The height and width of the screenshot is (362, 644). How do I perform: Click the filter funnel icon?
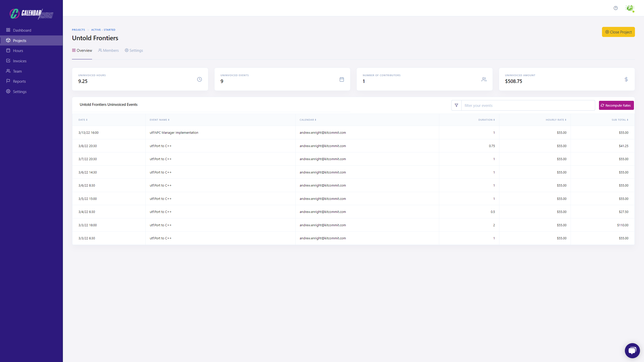coord(456,105)
